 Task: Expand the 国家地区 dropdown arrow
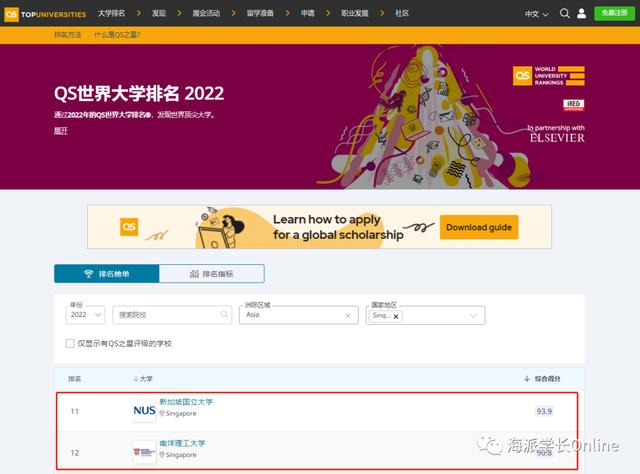pyautogui.click(x=473, y=316)
